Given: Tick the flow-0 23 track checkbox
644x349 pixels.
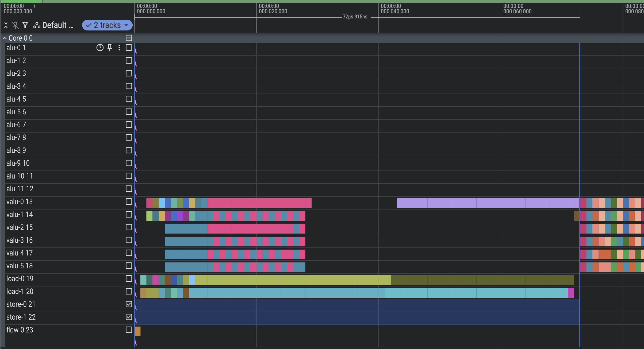Looking at the screenshot, I should click(x=129, y=330).
